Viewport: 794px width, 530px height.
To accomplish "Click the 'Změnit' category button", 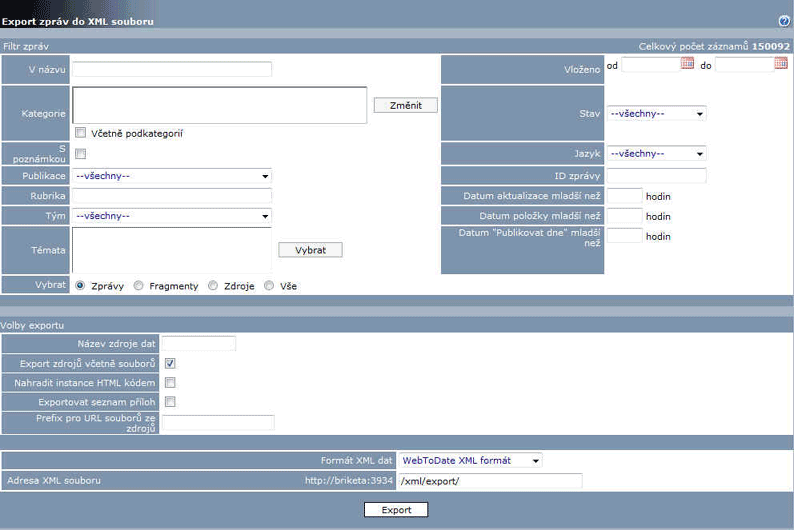I will 405,105.
